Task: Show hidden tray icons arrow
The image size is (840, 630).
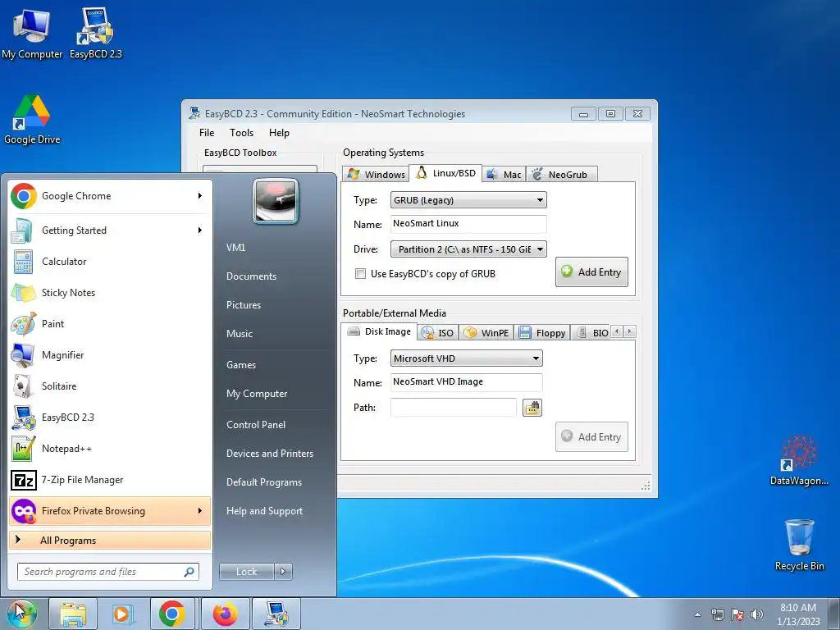Action: click(697, 614)
